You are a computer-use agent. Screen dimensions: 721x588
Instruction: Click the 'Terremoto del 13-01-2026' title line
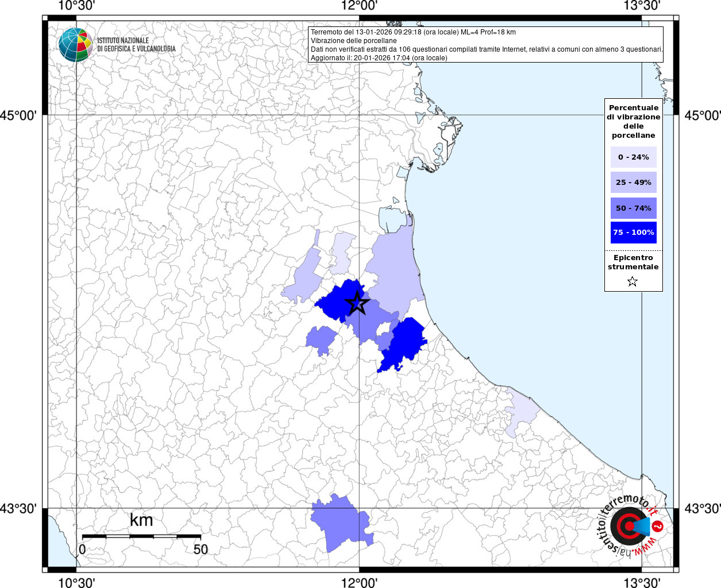(x=413, y=32)
